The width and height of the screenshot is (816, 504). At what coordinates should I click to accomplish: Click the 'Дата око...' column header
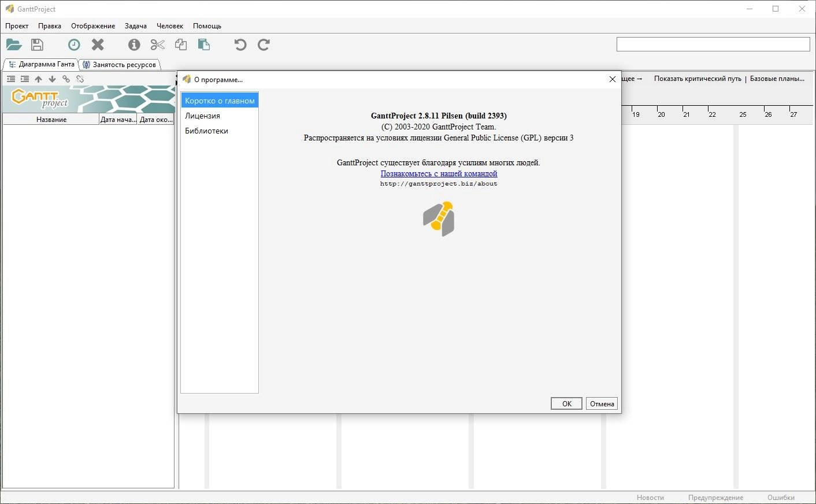point(156,120)
